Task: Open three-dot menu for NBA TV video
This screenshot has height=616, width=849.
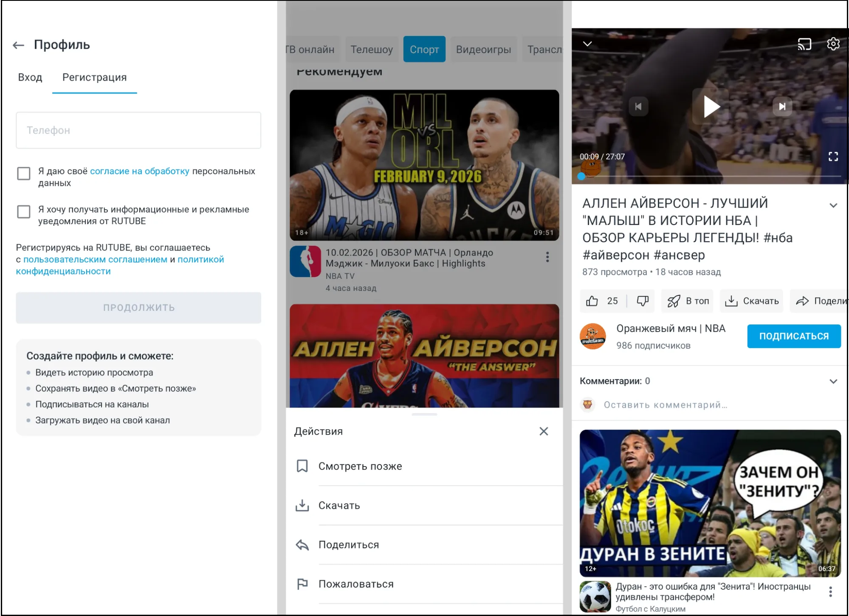Action: [x=547, y=257]
